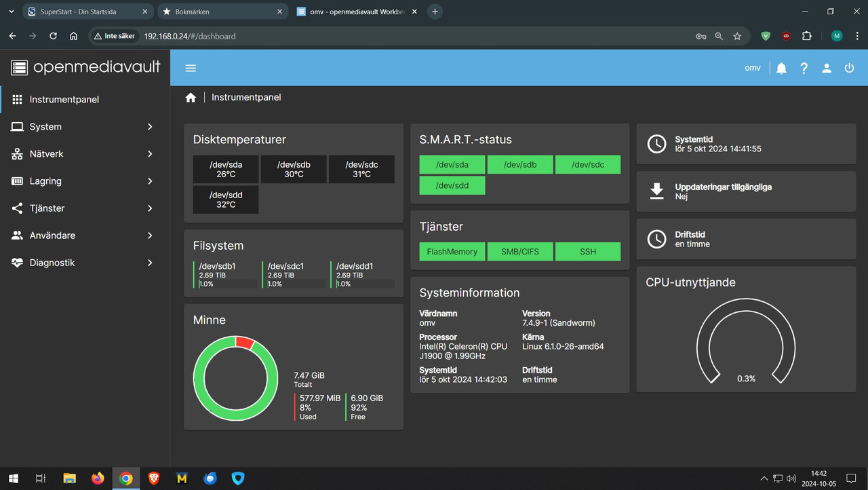Image resolution: width=868 pixels, height=490 pixels.
Task: Click the /dev/sdd 32°C temperature tile
Action: (226, 200)
